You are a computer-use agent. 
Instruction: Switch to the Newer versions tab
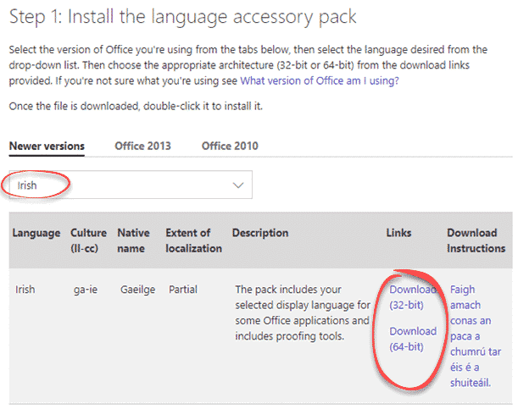click(x=47, y=146)
